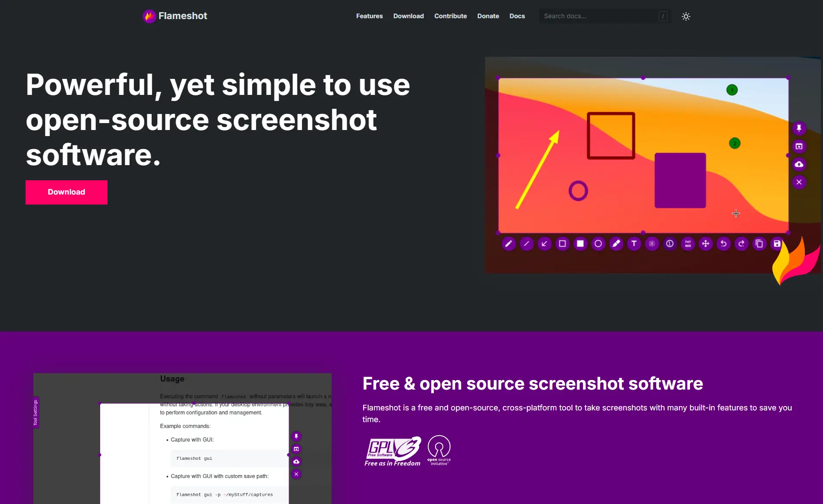Click the Pin icon in the Usage screenshot
The width and height of the screenshot is (823, 504).
(x=296, y=436)
